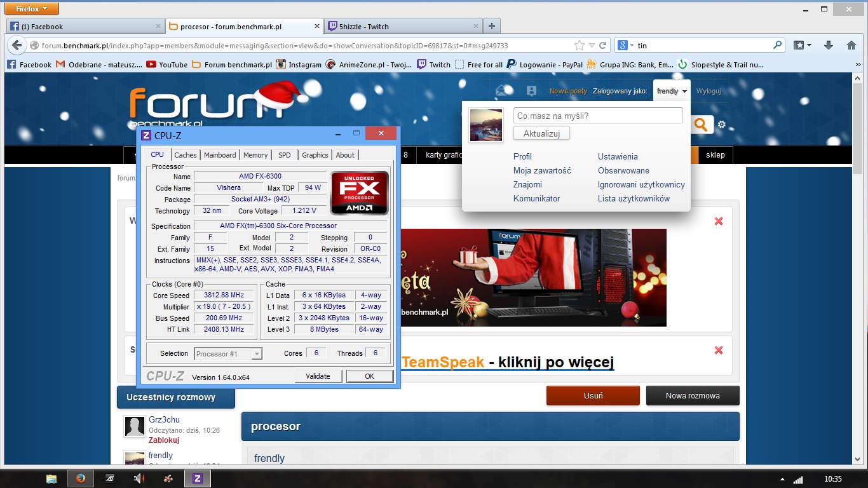Open the bookmarks menu button
The height and width of the screenshot is (488, 868).
click(x=802, y=45)
